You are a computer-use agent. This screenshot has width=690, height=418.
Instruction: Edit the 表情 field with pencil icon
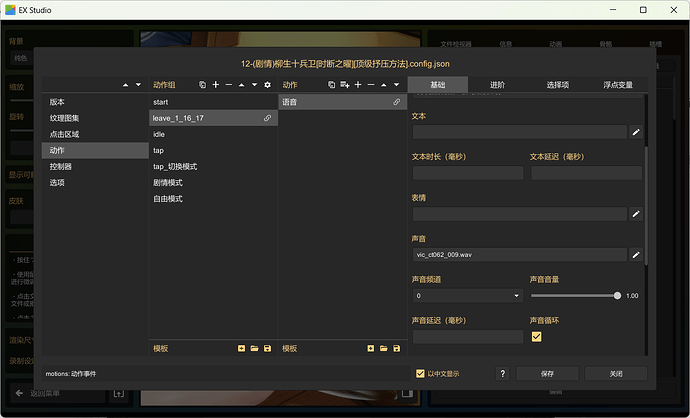(636, 214)
